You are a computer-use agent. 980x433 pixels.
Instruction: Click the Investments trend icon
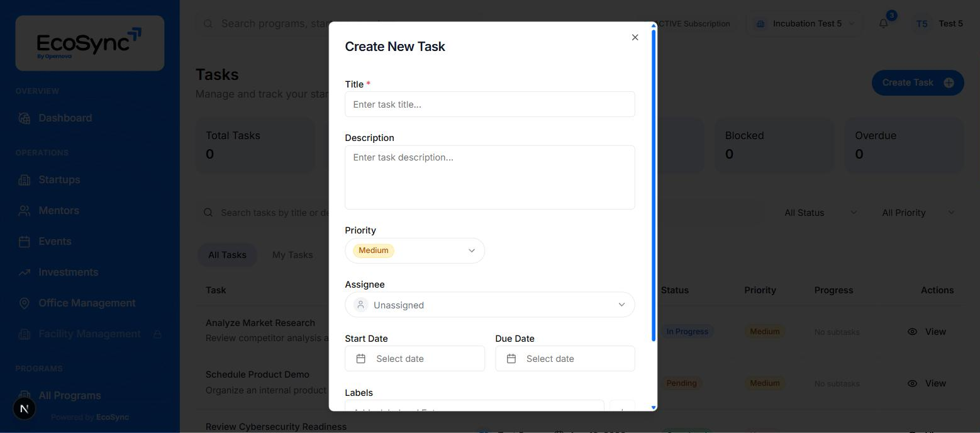(x=25, y=273)
